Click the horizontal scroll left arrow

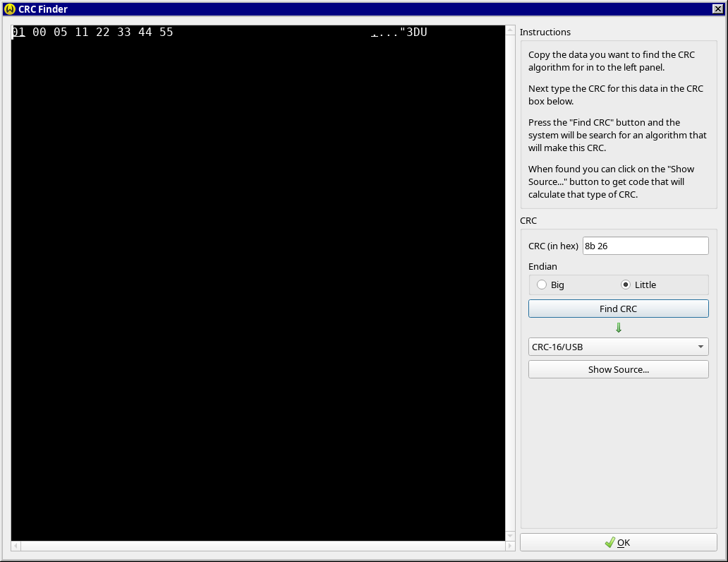[x=16, y=546]
